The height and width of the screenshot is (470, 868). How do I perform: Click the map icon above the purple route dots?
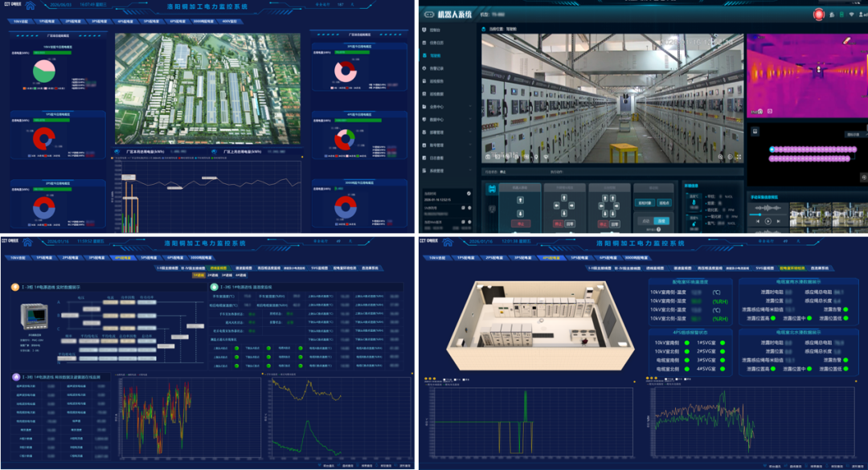755,131
